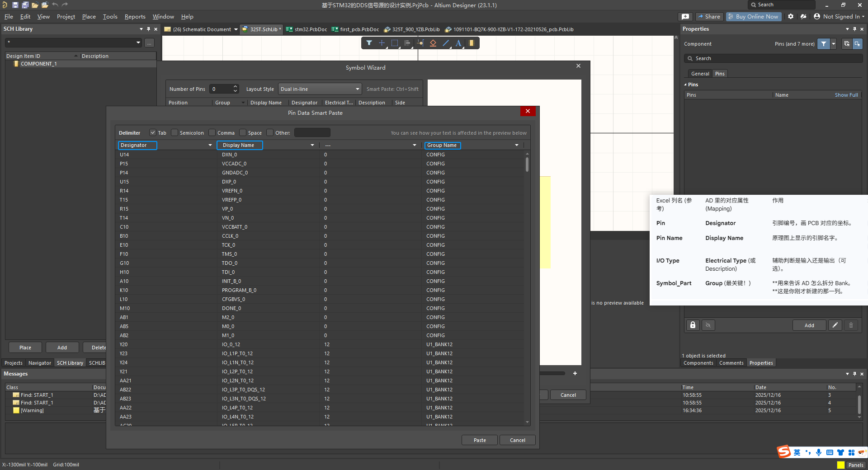
Task: Open the SCH Library filter dropdown
Action: [x=138, y=42]
